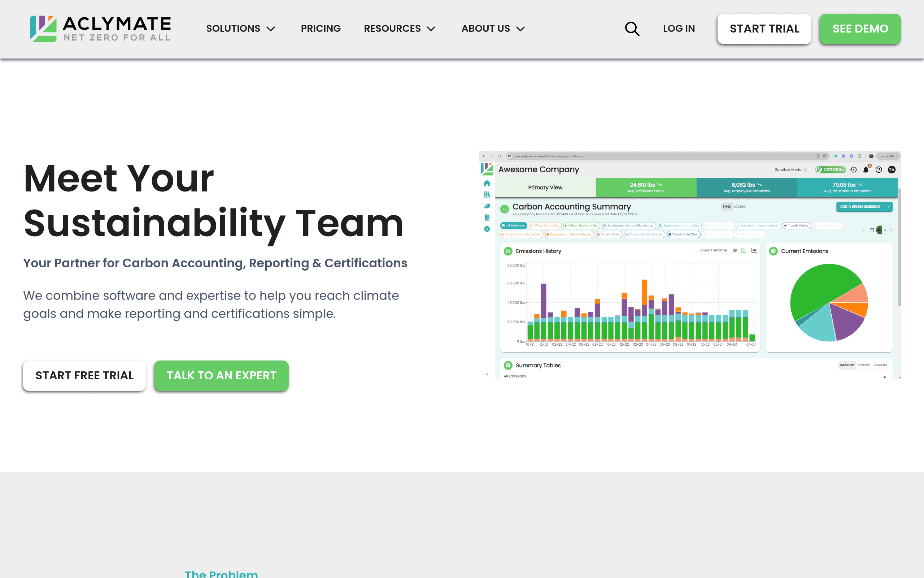Toggle the Travel- Flights chip
924x578 pixels.
[797, 225]
